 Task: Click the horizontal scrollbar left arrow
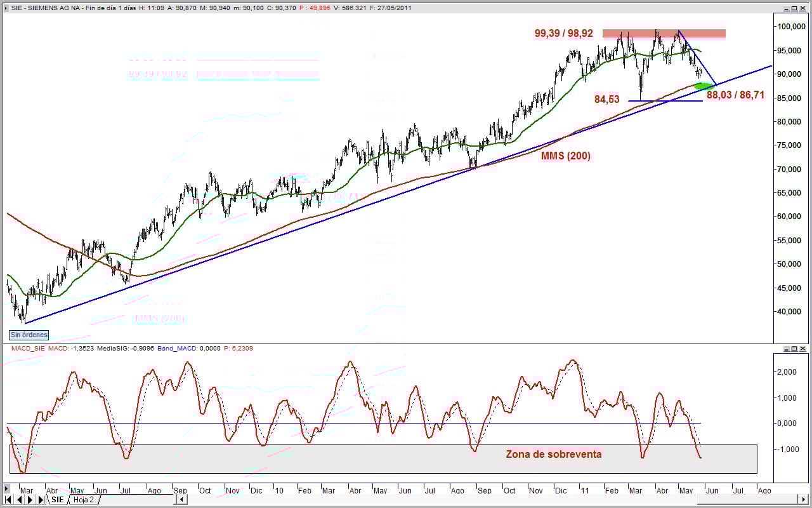(x=181, y=500)
